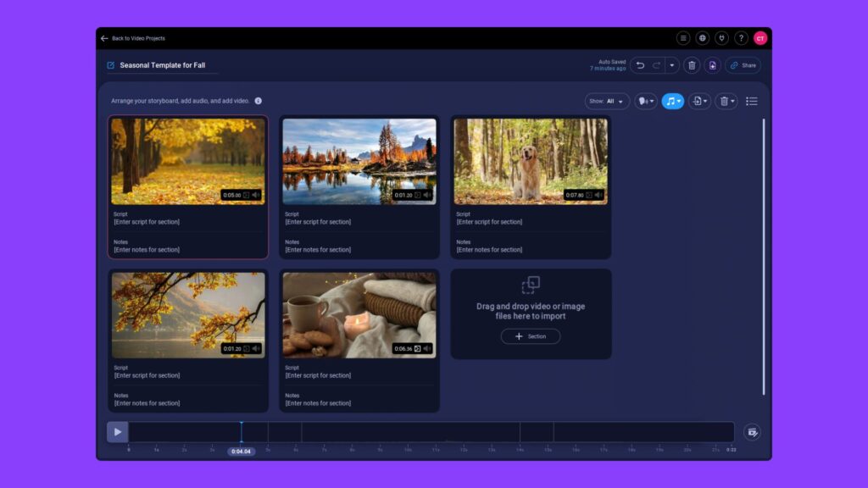This screenshot has height=488, width=868.
Task: Click the 0:01.20 duration on the autumn branch clip
Action: tap(232, 348)
